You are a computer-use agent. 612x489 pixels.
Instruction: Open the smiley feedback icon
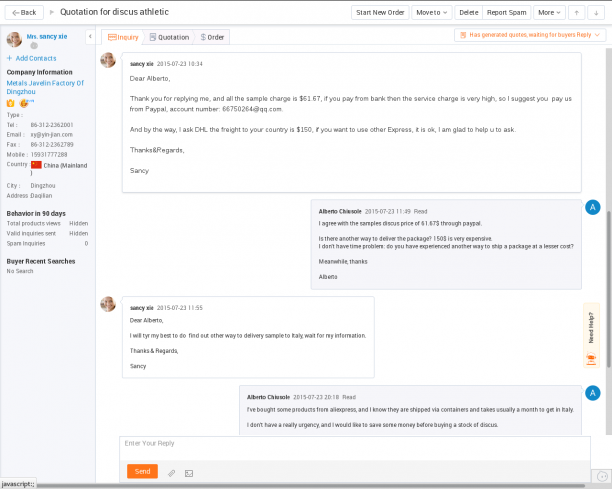click(x=602, y=476)
